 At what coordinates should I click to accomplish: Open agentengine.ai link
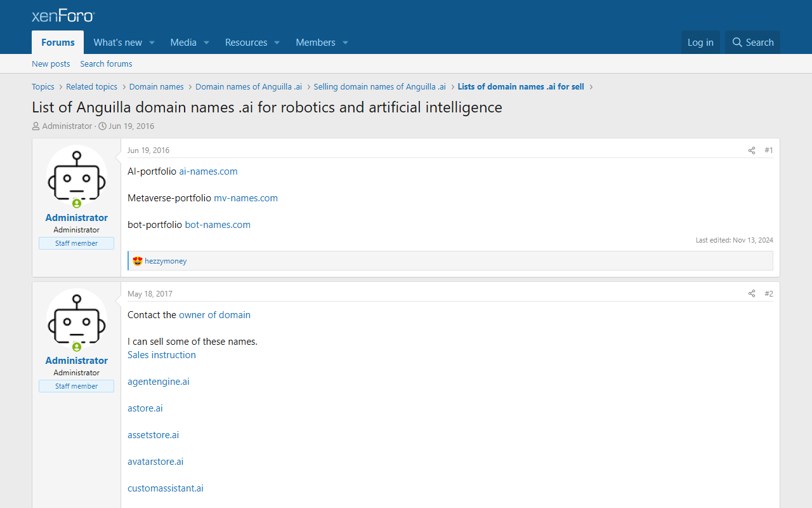[x=159, y=382]
